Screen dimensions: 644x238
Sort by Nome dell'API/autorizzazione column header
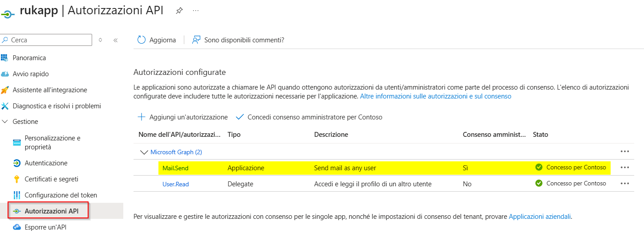pos(180,135)
